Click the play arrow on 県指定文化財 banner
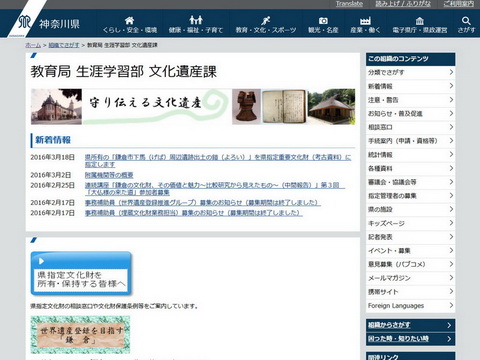This screenshot has height=360, width=480. coord(41,261)
